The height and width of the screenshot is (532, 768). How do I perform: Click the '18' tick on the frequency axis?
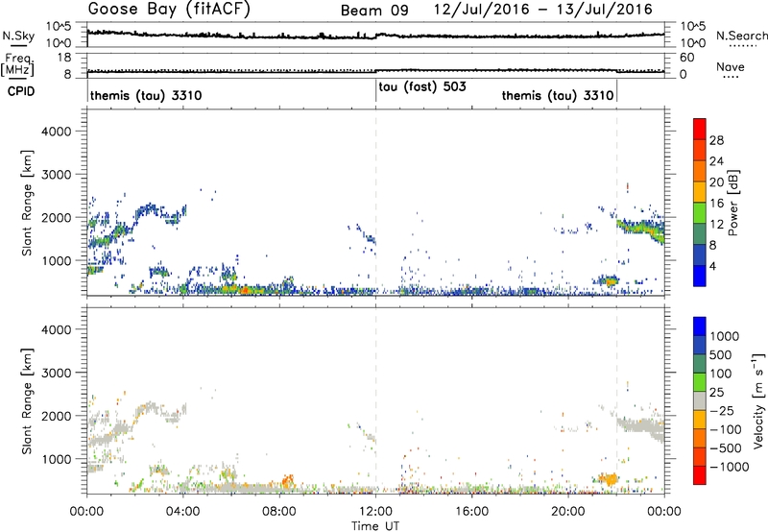64,58
